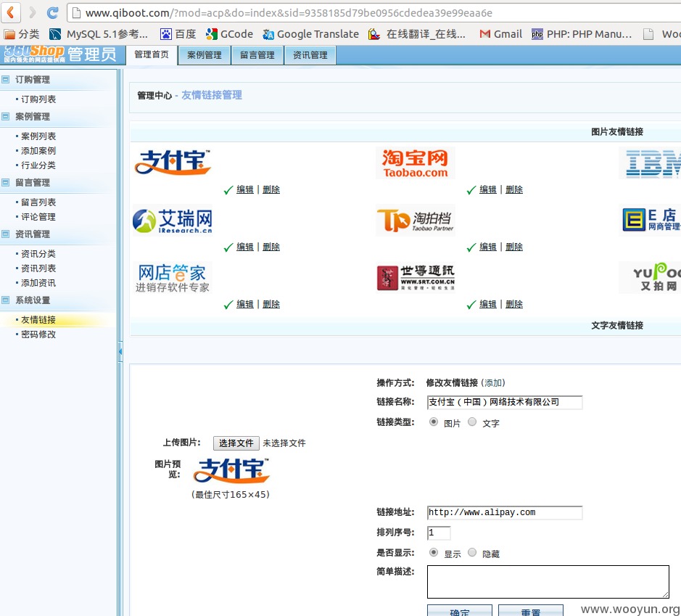The image size is (681, 616).
Task: Click the browser back arrow
Action: pyautogui.click(x=10, y=12)
